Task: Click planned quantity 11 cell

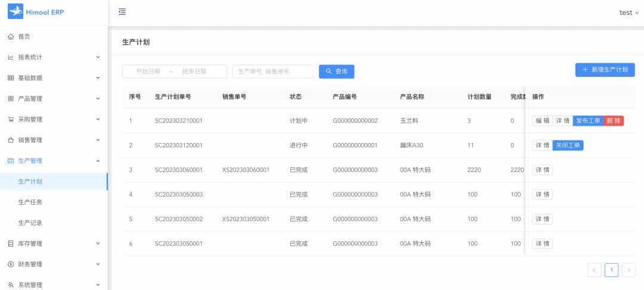Action: point(470,145)
